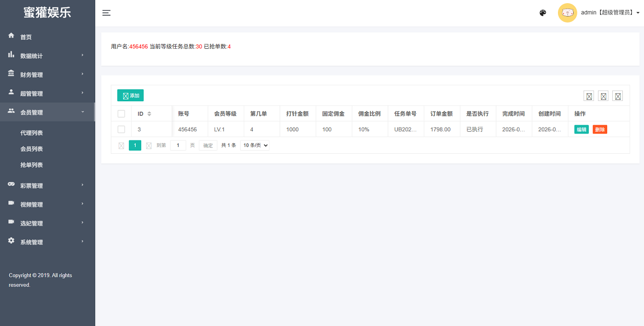Open the theme color palette icon

543,13
